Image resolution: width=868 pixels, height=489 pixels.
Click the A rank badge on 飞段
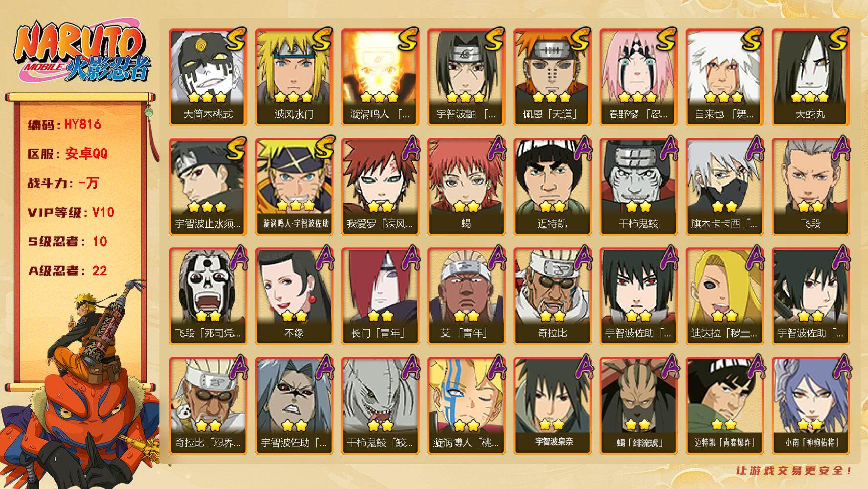(x=839, y=148)
